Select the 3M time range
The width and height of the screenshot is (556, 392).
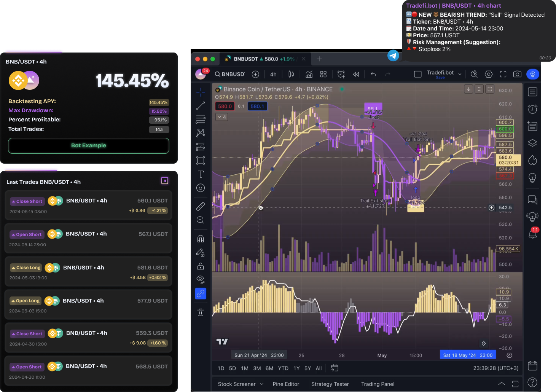(257, 368)
